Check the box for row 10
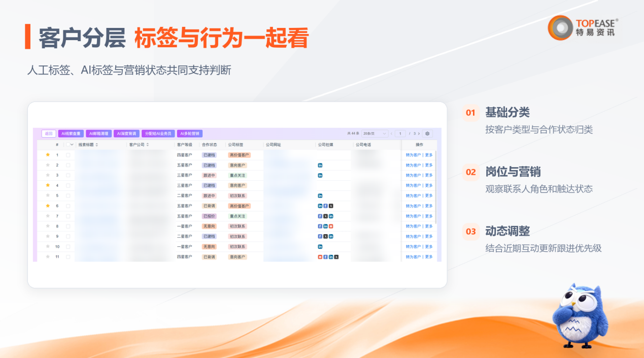 pos(68,246)
